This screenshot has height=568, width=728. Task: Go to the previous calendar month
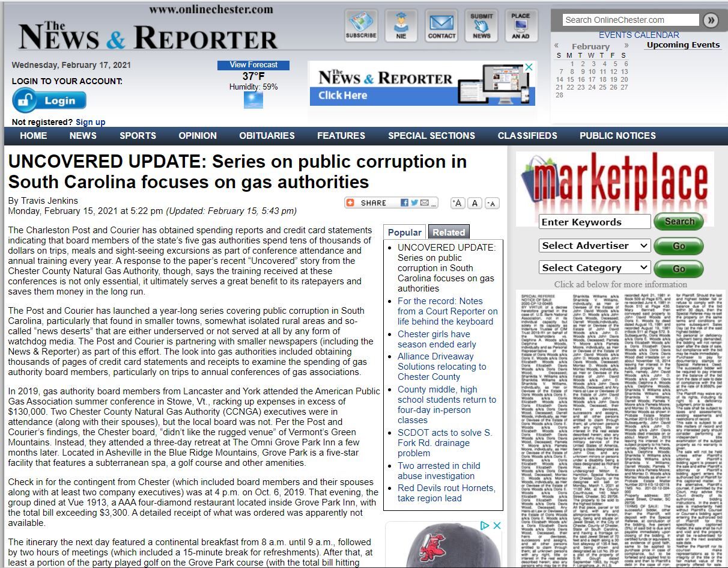pyautogui.click(x=557, y=46)
